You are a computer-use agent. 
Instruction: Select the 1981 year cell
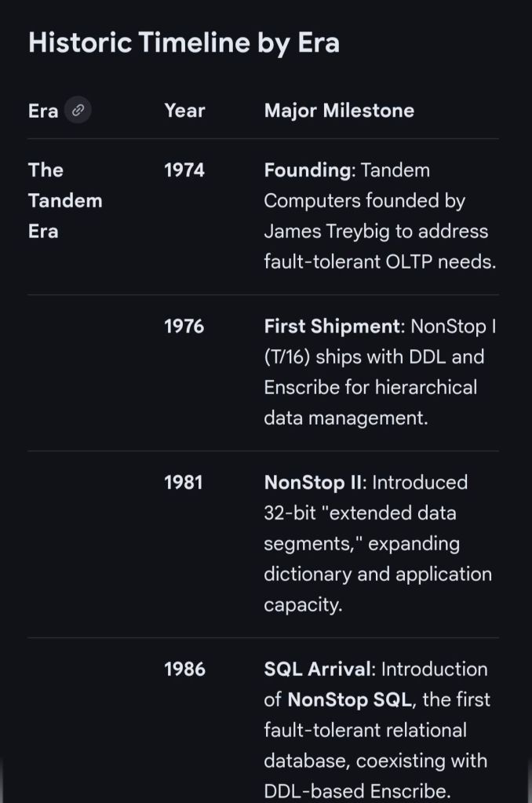click(183, 482)
